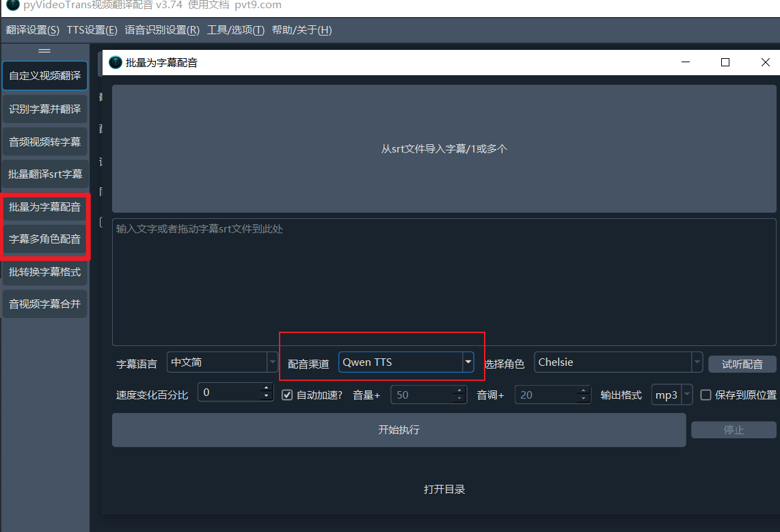Viewport: 780px width, 532px height.
Task: Click the 开始执行 button
Action: 399,430
